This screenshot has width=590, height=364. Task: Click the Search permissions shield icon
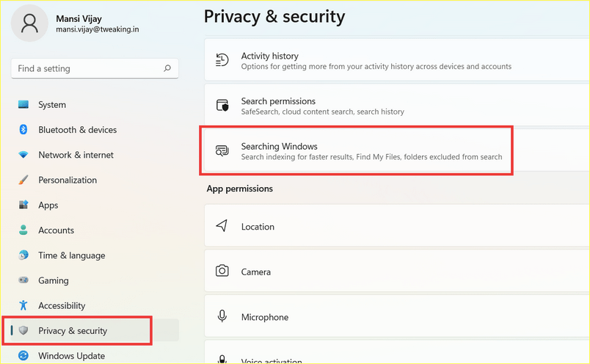(x=222, y=105)
